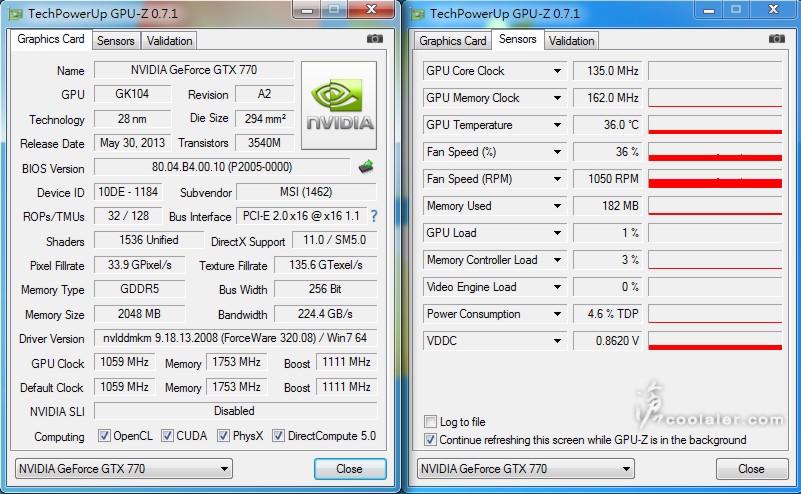Open the GPU Memory Clock sensor dropdown
The width and height of the screenshot is (801, 494).
pos(557,98)
